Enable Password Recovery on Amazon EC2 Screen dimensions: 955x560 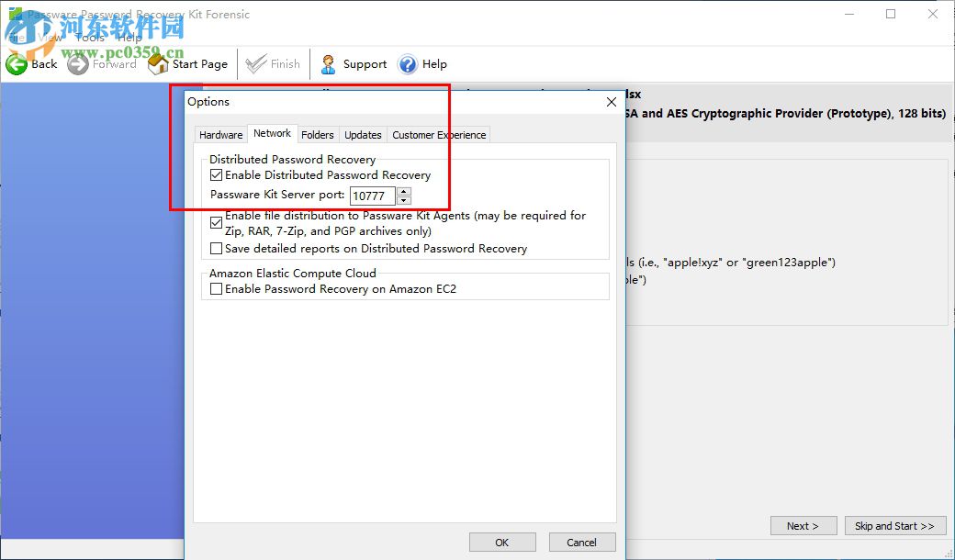click(x=216, y=289)
